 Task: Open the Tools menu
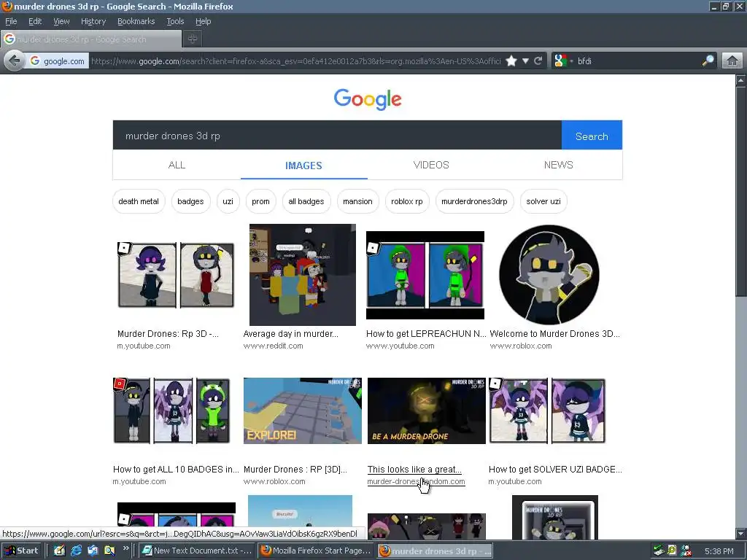175,21
